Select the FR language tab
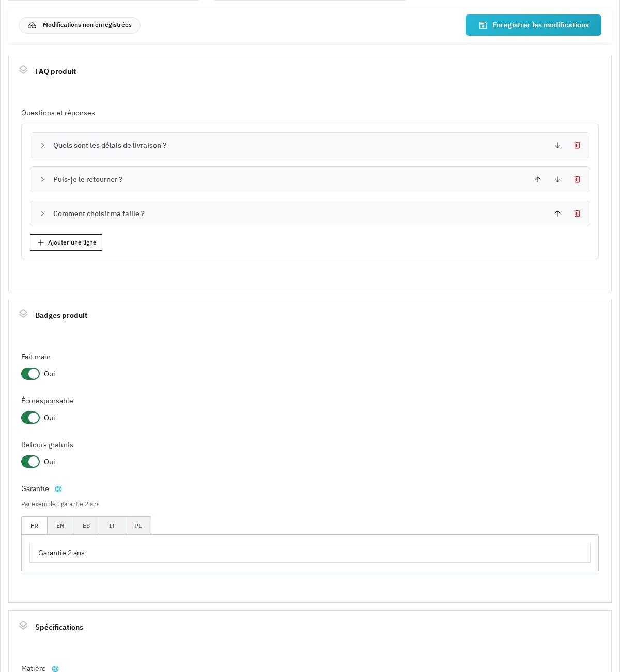The width and height of the screenshot is (620, 672). coord(34,526)
